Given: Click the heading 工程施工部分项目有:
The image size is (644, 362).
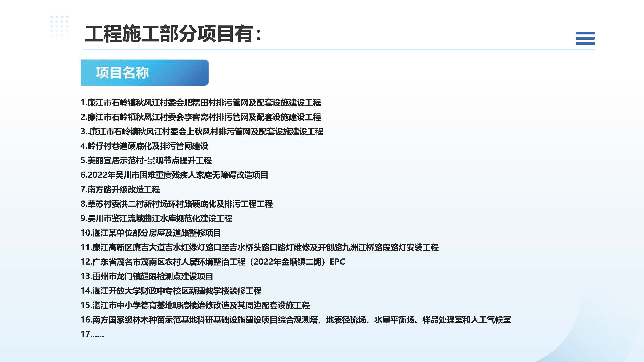Looking at the screenshot, I should [173, 34].
